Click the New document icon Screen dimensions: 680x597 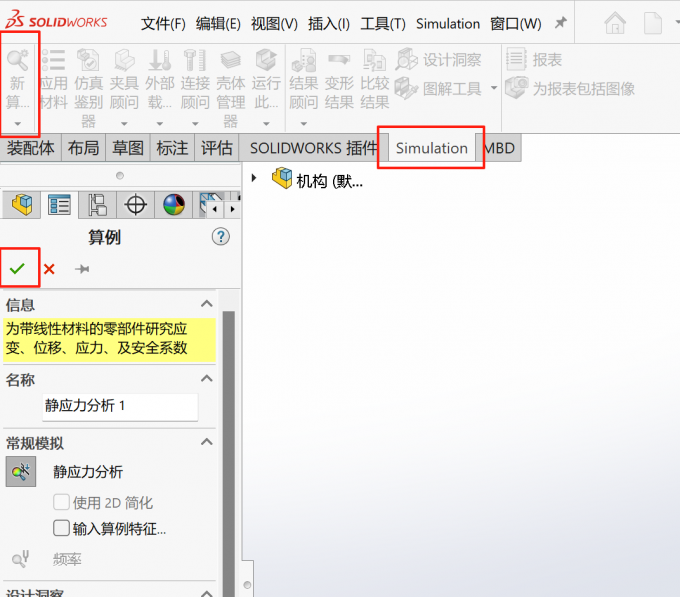tap(653, 23)
